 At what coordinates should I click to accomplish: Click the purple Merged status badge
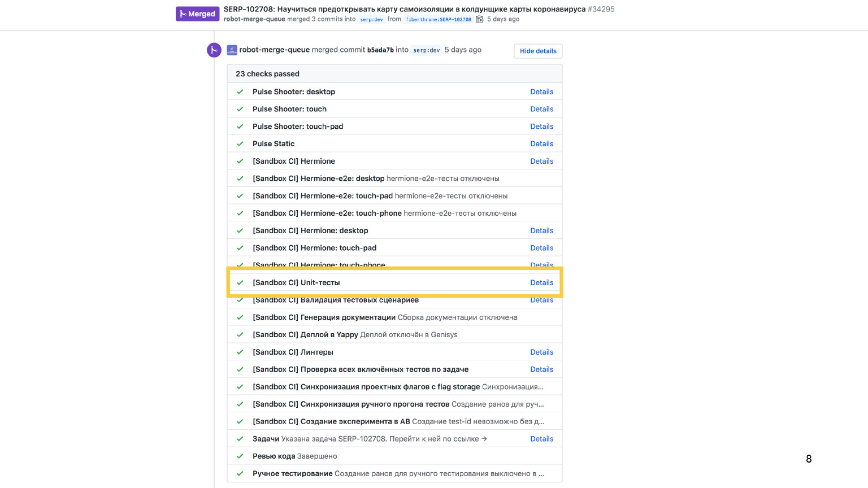click(x=197, y=14)
